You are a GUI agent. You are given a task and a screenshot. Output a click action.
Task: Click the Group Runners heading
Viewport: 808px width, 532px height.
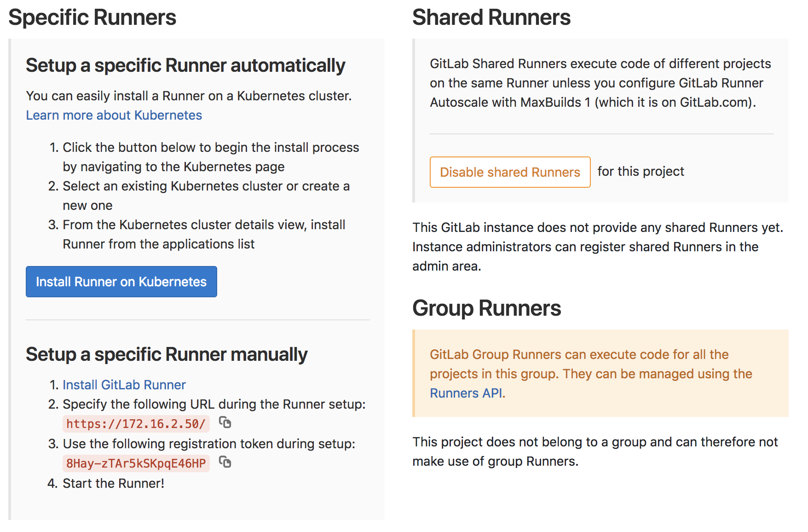[x=486, y=308]
